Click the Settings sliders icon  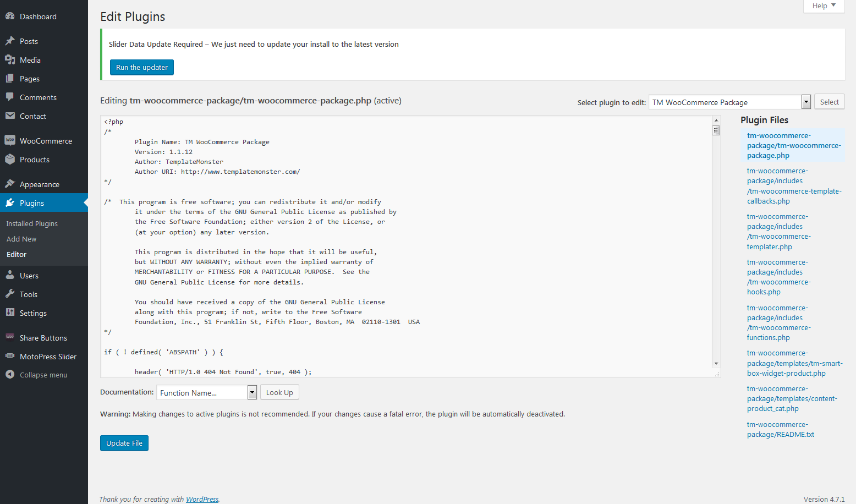[x=10, y=313]
